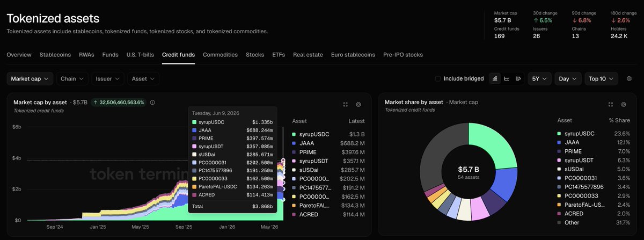Click $5.7 B center label of donut
Screen dimensions: 644x240
[469, 169]
